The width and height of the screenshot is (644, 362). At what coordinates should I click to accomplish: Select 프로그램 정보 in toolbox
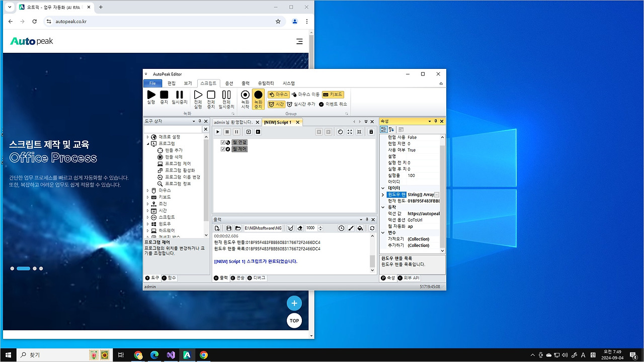tap(174, 184)
